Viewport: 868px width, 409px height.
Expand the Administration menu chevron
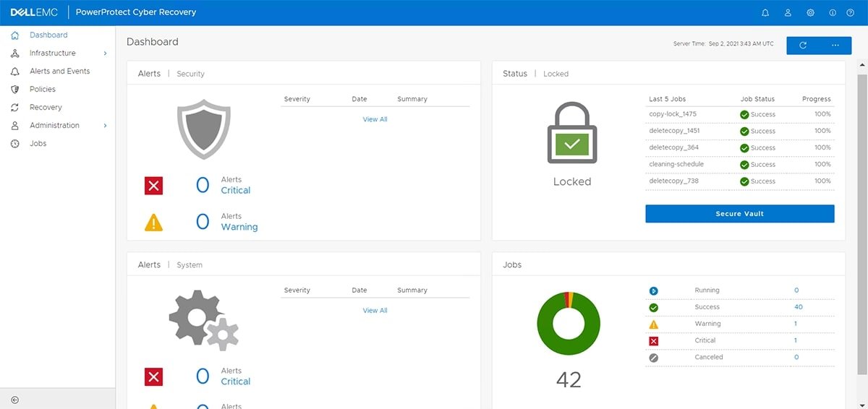pyautogui.click(x=105, y=126)
